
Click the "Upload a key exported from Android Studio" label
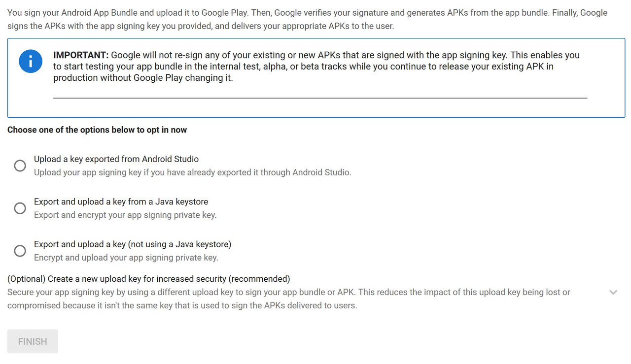click(116, 159)
